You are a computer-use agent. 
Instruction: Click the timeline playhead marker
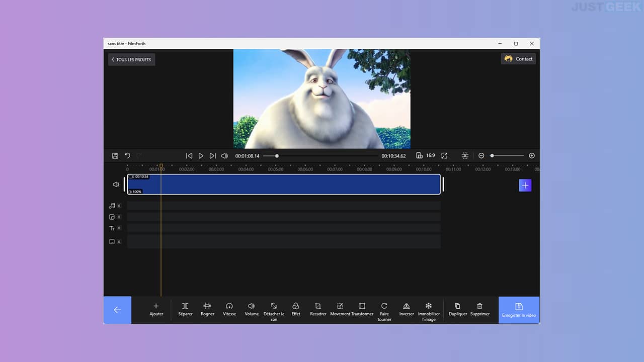point(161,165)
